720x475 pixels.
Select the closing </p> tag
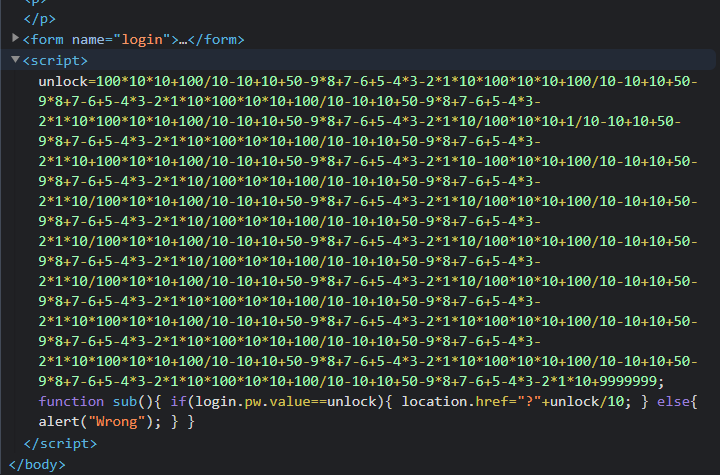39,19
